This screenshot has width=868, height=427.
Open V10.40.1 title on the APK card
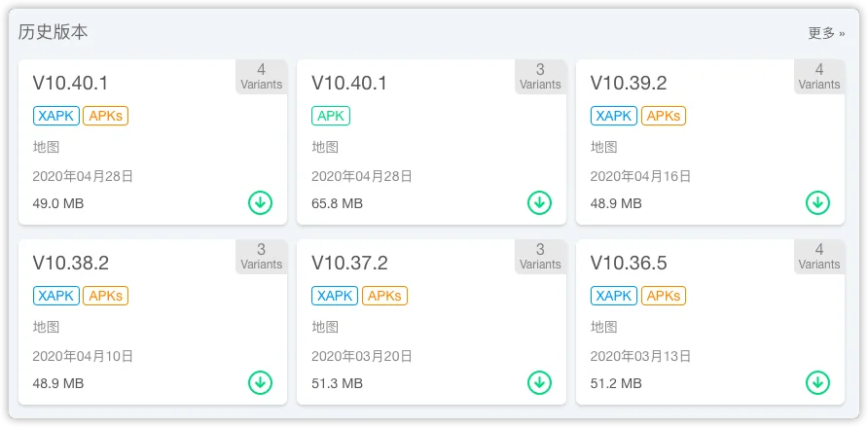[349, 83]
